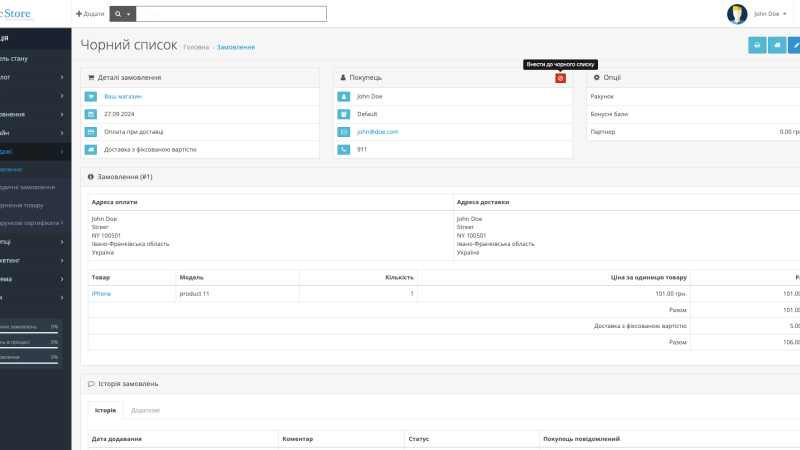Click the info icon beside Замовлення (#1)
This screenshot has height=450, width=800.
pyautogui.click(x=90, y=177)
